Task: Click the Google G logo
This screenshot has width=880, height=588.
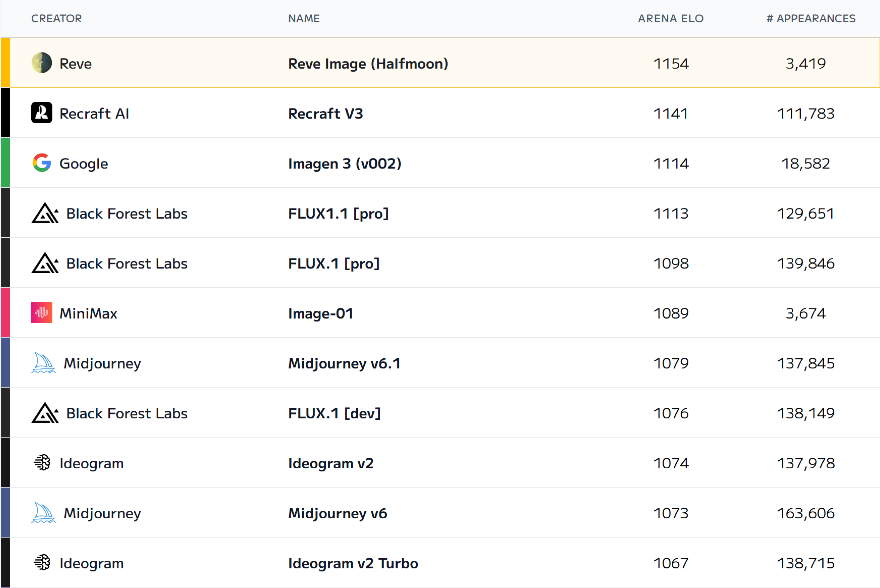Action: pyautogui.click(x=42, y=163)
